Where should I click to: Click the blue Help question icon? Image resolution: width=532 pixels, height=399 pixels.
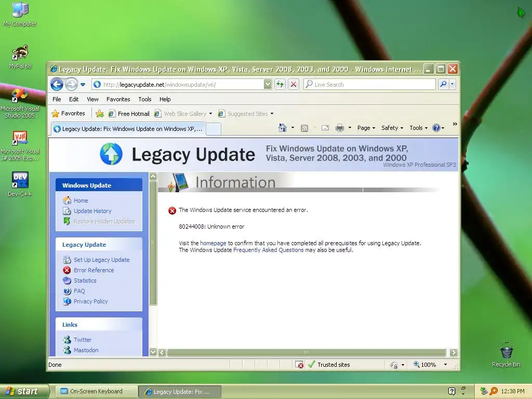(x=436, y=128)
